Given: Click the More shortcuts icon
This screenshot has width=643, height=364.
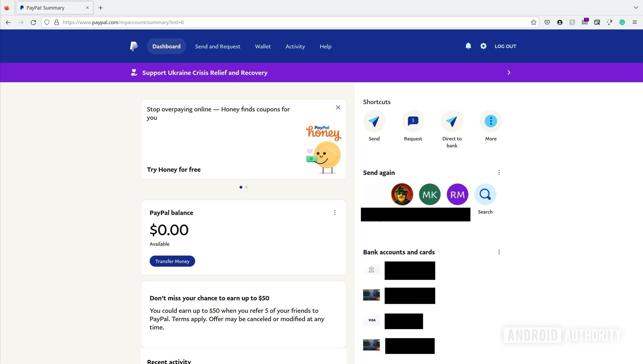Looking at the screenshot, I should click(x=491, y=121).
